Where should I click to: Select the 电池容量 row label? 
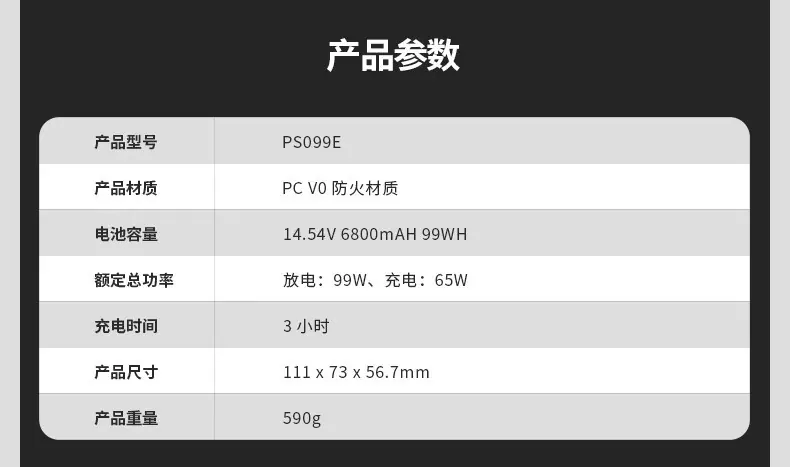(x=126, y=234)
